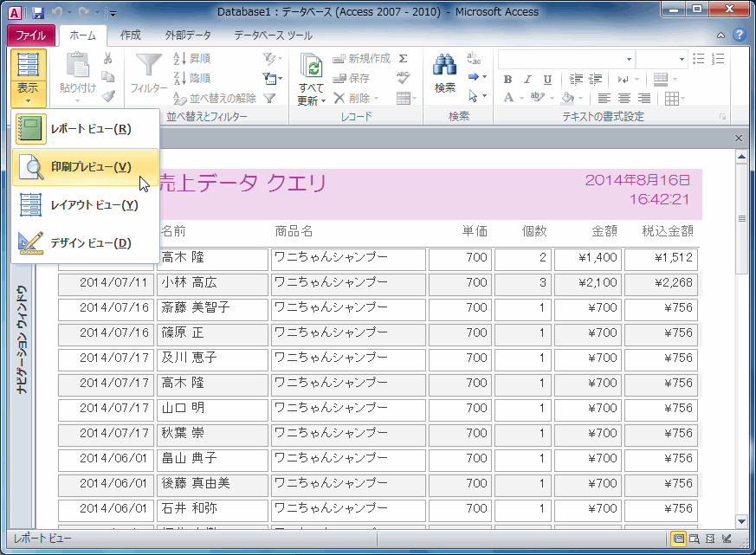This screenshot has height=555, width=756.
Task: Choose Print Preview (印刷プレビュー) menu entry
Action: pyautogui.click(x=85, y=167)
